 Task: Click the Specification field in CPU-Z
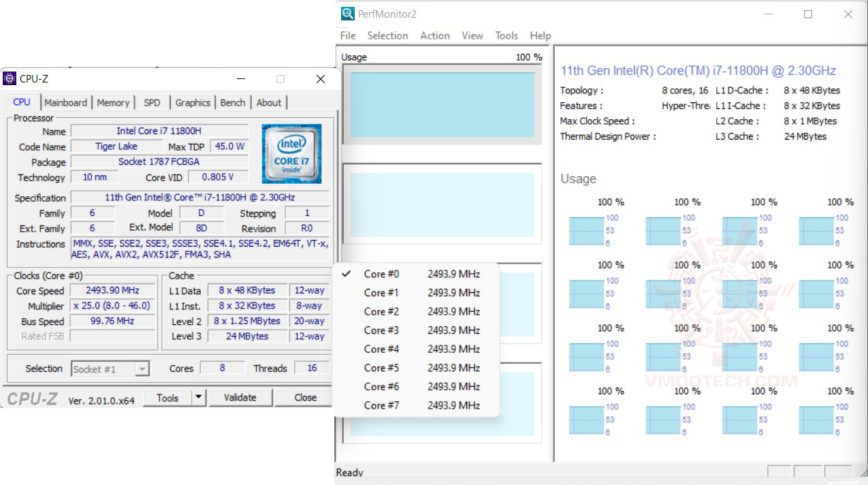199,198
